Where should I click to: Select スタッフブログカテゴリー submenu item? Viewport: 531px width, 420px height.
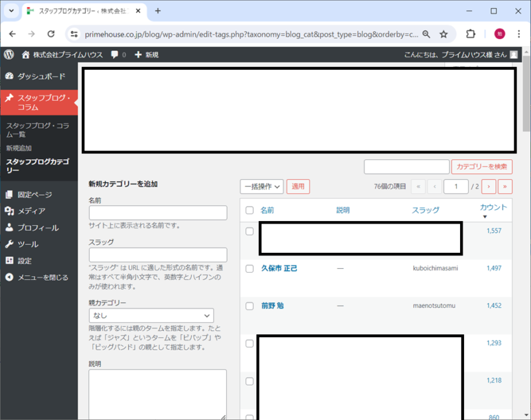coord(38,166)
